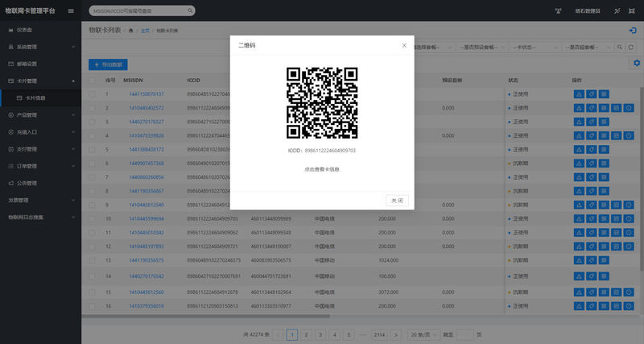Click the warning triangle icon in row 1

tap(579, 94)
